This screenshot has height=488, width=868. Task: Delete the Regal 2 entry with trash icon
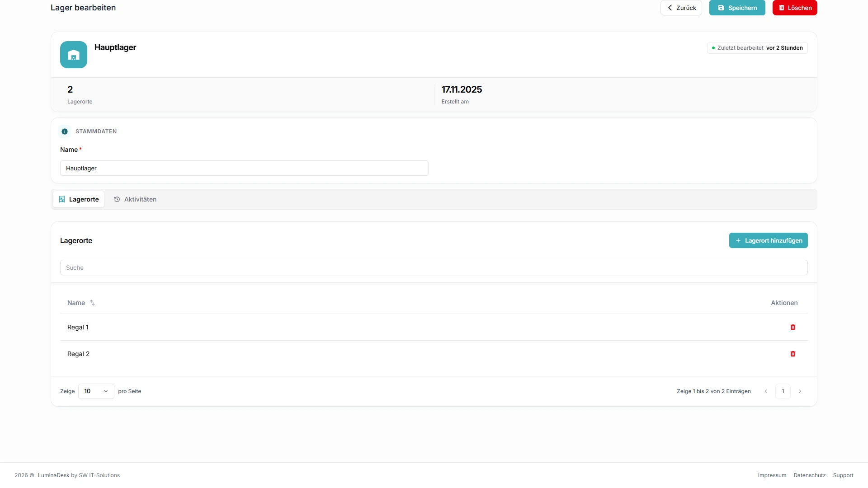[793, 354]
